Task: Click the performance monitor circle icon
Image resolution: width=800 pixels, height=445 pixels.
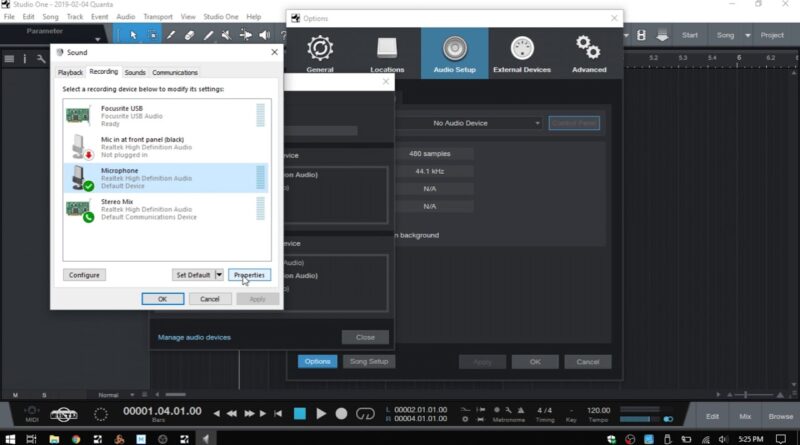Action: click(101, 414)
